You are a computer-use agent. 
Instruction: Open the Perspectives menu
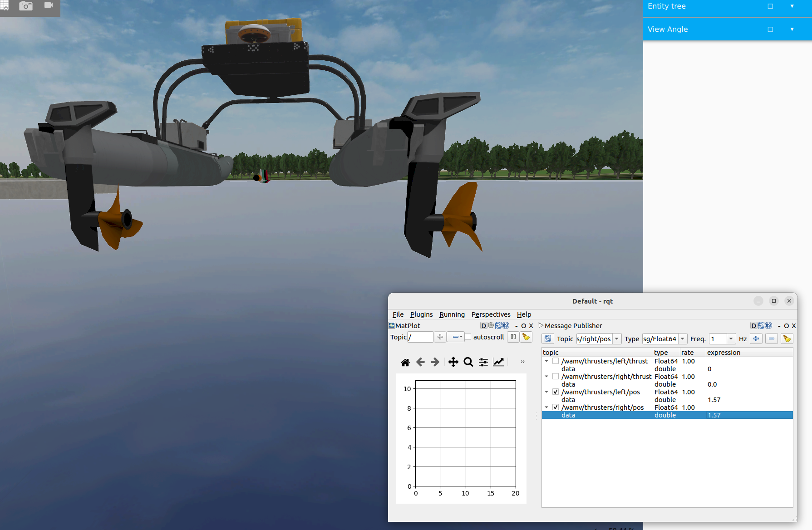491,314
